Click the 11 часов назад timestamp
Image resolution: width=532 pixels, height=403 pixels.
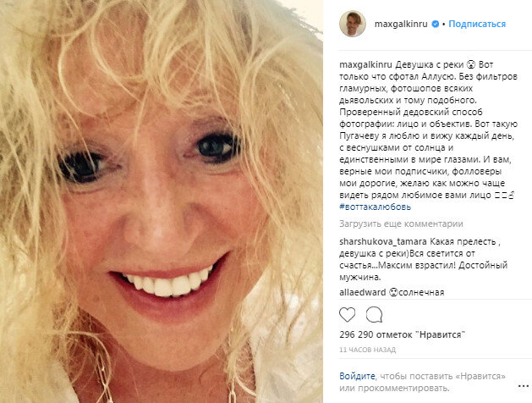pyautogui.click(x=367, y=350)
